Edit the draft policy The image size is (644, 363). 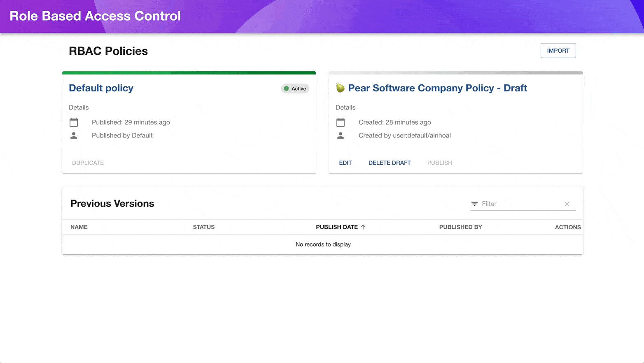(345, 163)
